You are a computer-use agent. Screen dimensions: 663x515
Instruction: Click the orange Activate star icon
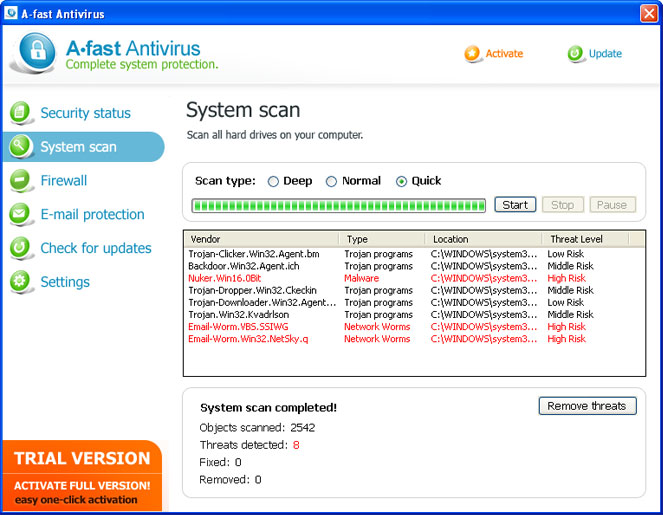[472, 54]
